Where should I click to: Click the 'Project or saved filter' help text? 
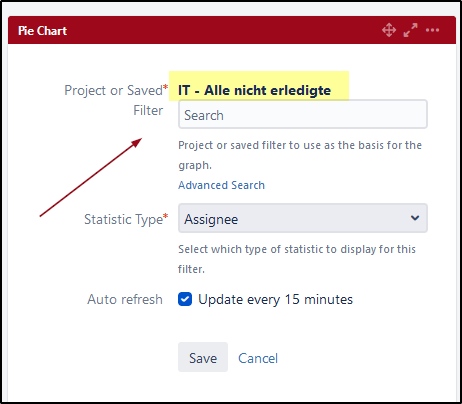[x=300, y=155]
